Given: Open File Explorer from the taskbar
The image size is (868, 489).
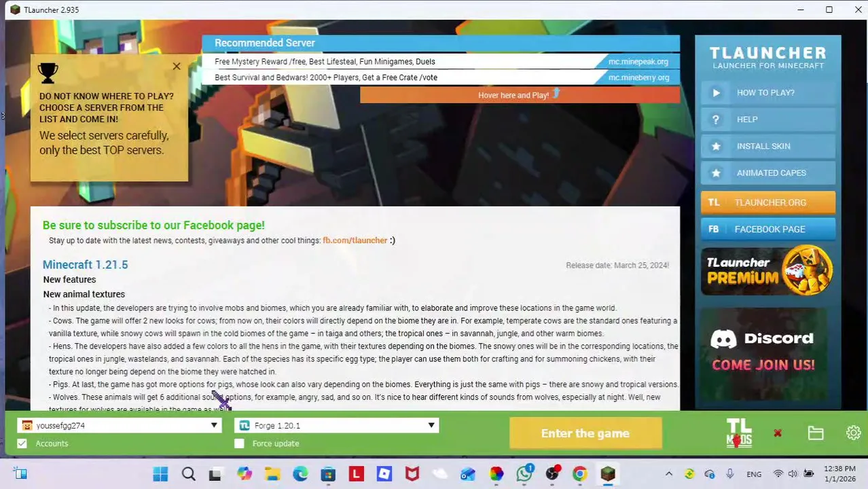Looking at the screenshot, I should click(272, 474).
